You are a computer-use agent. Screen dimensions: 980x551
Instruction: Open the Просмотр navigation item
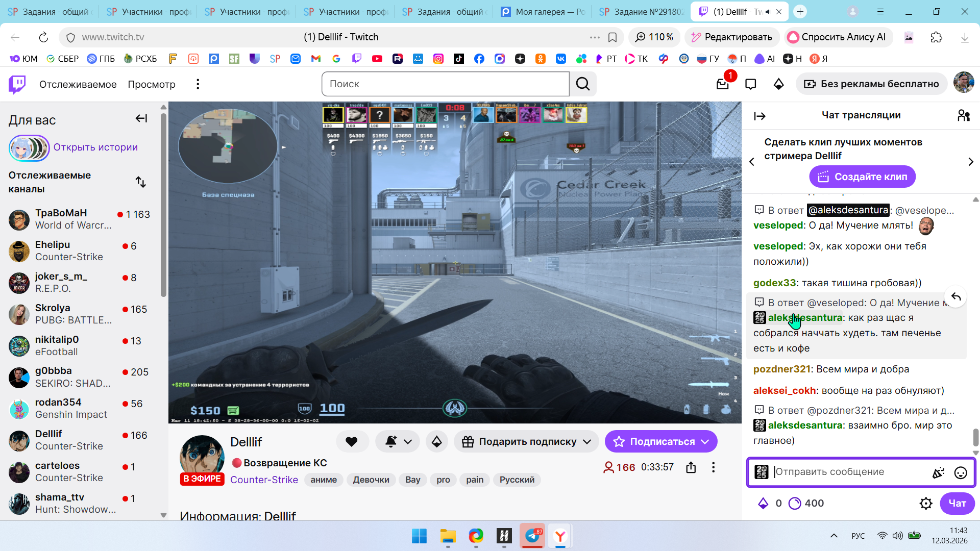tap(152, 84)
